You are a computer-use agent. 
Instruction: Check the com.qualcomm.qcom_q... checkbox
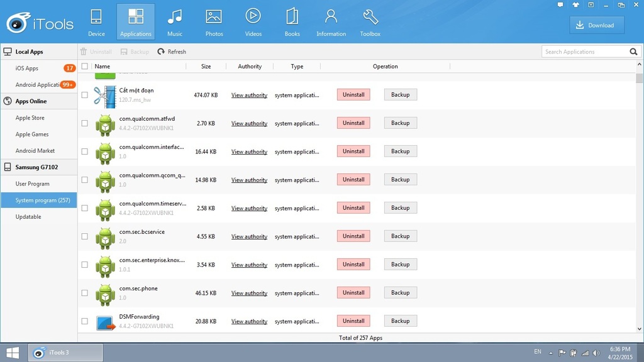(x=85, y=180)
